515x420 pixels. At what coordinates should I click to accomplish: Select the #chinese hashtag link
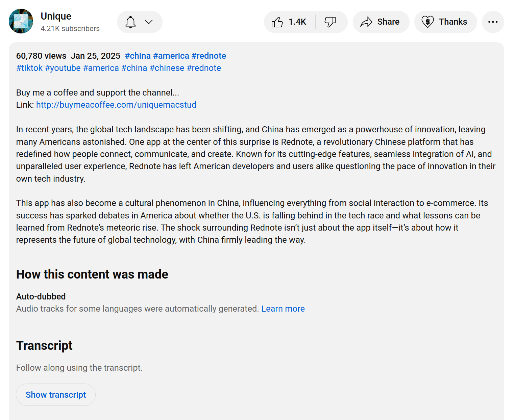[x=167, y=68]
